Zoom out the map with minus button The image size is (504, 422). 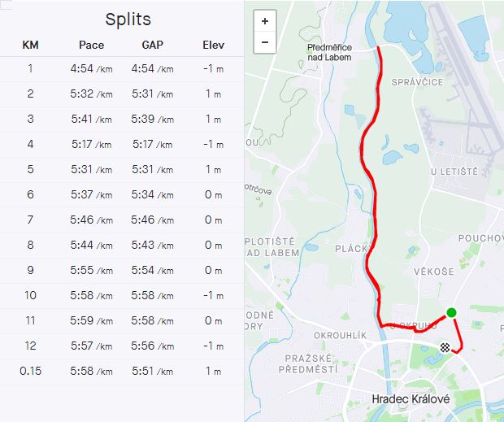[x=265, y=42]
